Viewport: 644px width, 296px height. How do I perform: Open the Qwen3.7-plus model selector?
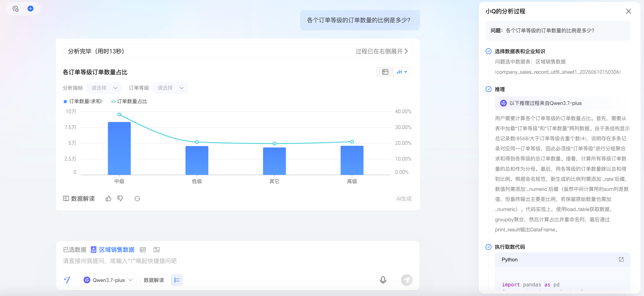108,280
